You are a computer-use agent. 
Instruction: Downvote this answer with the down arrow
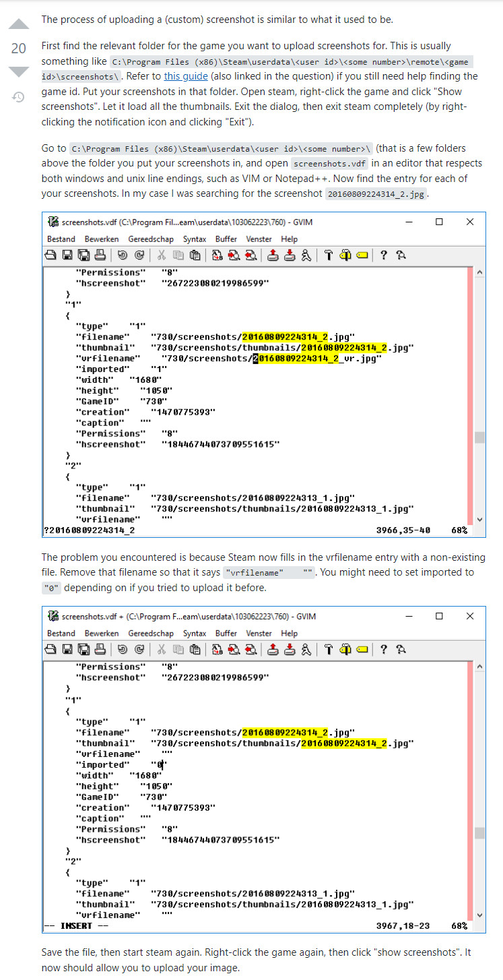19,71
